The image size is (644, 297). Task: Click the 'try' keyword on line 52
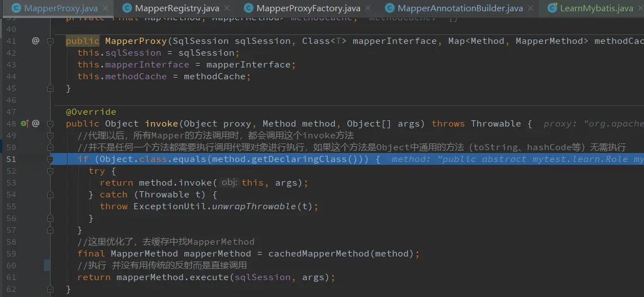(x=97, y=171)
